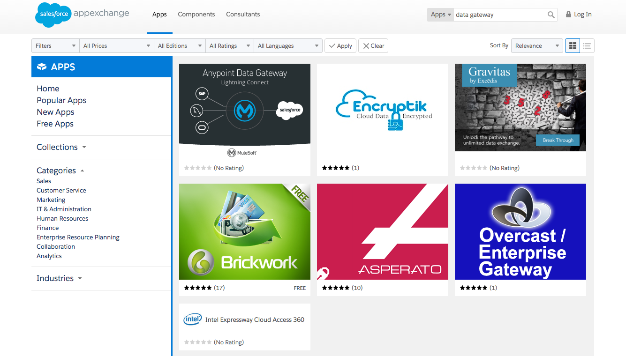
Task: Open the All Editions dropdown
Action: coord(180,45)
